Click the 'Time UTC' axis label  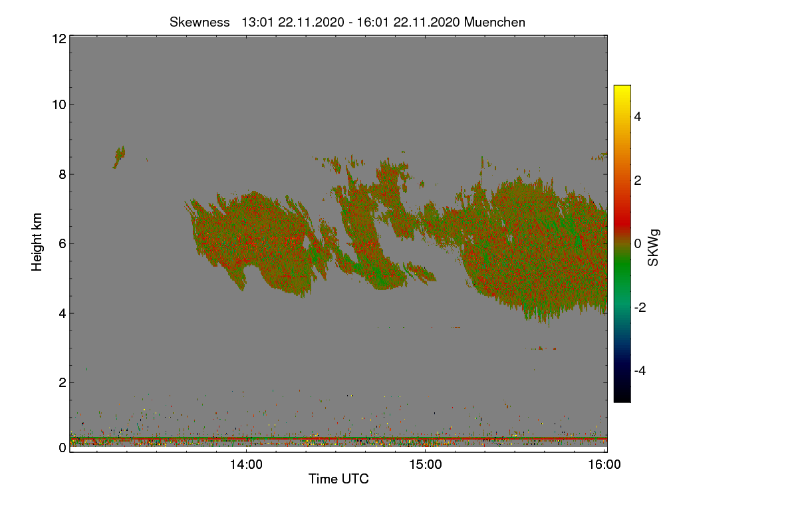click(x=338, y=479)
